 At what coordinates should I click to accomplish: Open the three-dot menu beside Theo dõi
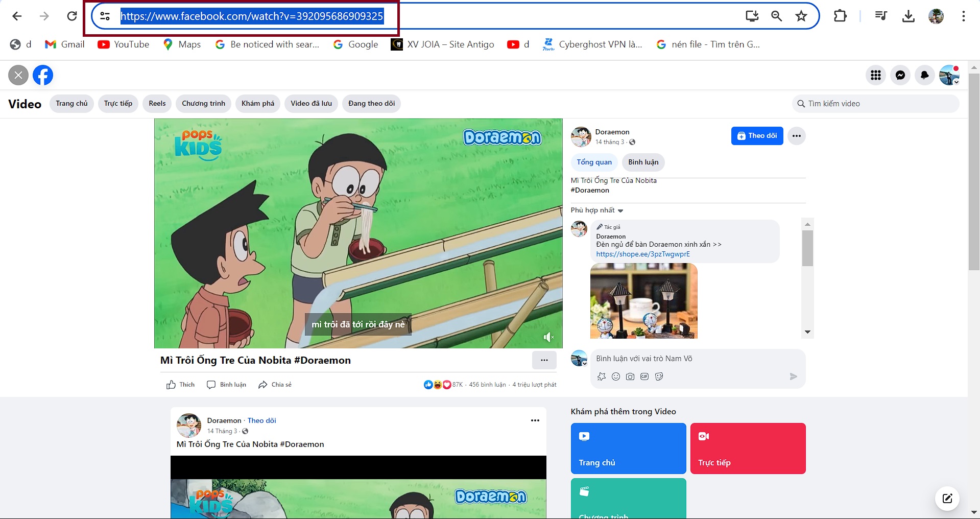[797, 136]
